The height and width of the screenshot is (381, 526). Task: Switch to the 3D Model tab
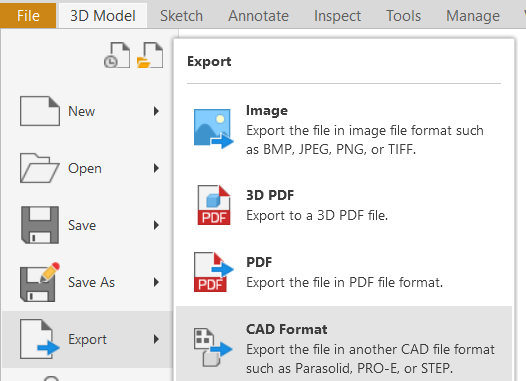click(x=103, y=15)
